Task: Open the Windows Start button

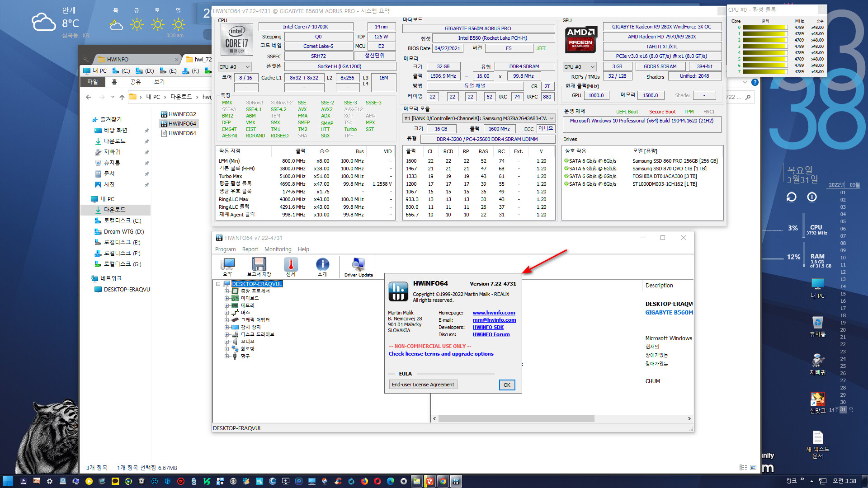Action: coord(8,481)
